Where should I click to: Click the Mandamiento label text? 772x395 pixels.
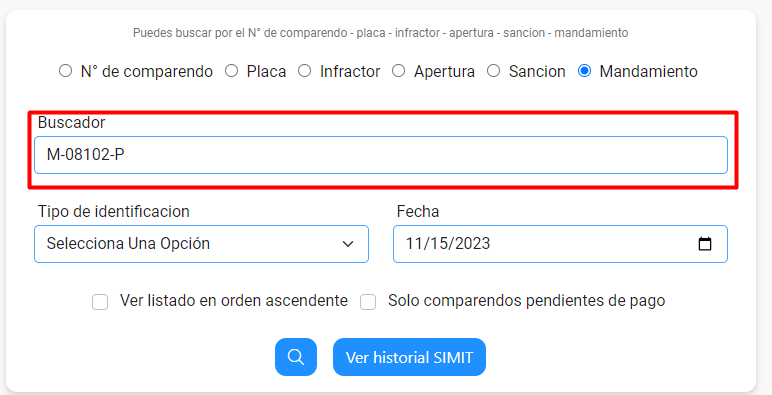coord(648,71)
